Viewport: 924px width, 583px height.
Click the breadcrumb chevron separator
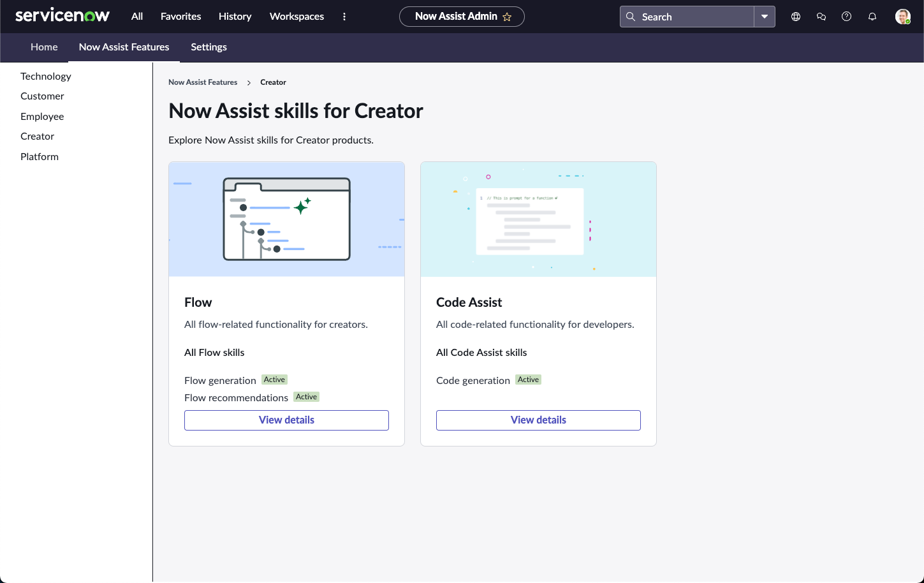click(249, 83)
